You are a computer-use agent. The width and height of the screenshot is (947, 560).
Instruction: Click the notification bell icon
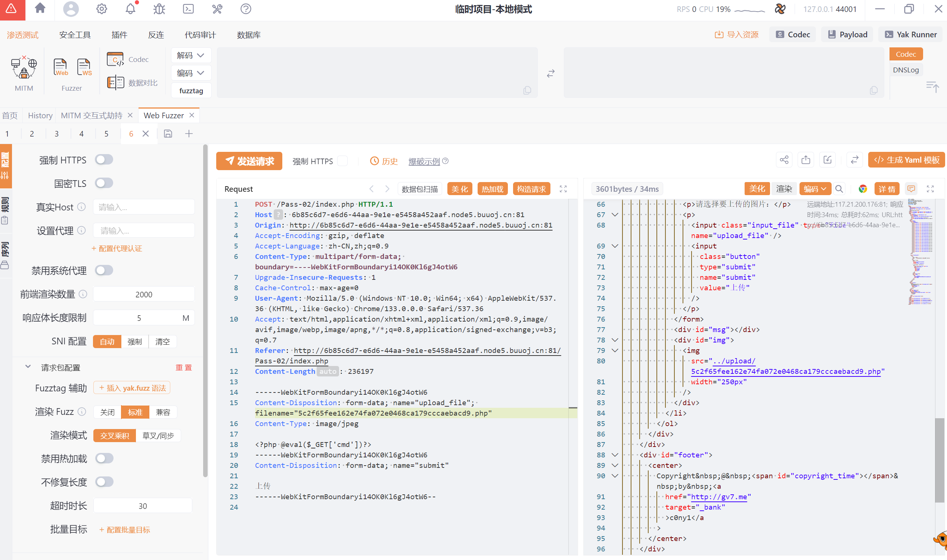pyautogui.click(x=130, y=9)
